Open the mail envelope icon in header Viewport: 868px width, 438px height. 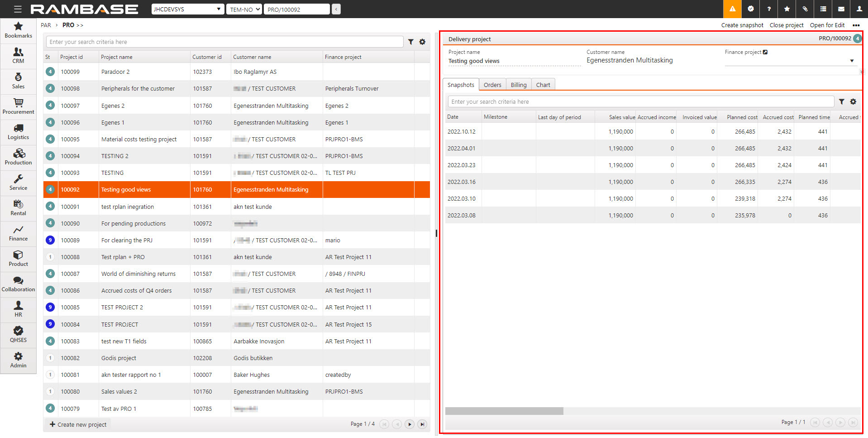(x=841, y=9)
